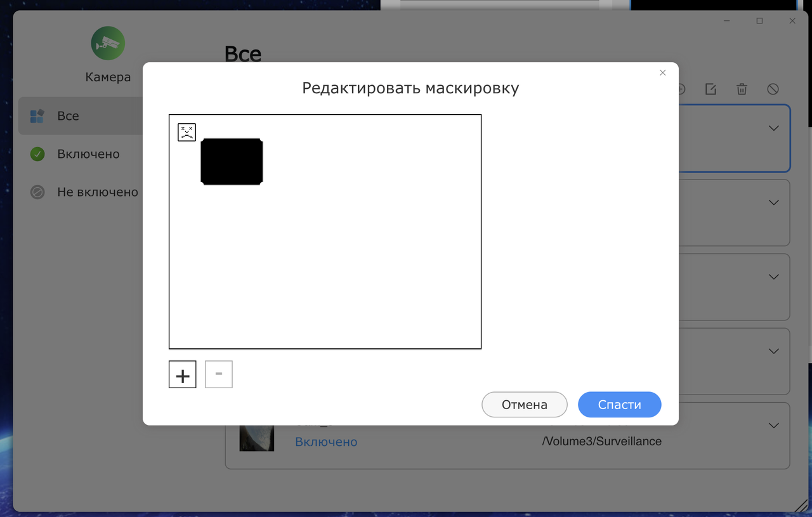Close the Редактировать маскировку dialog
This screenshot has height=517, width=812.
(x=662, y=73)
